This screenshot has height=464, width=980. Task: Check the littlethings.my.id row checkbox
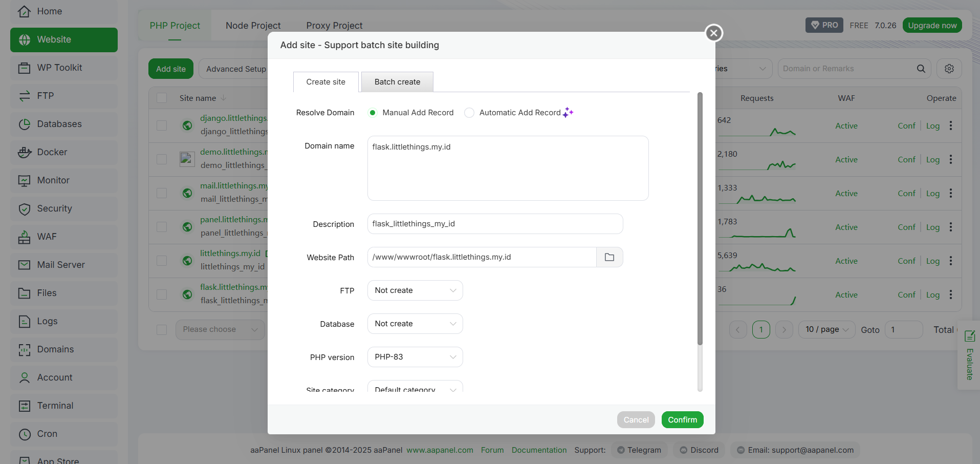point(162,261)
